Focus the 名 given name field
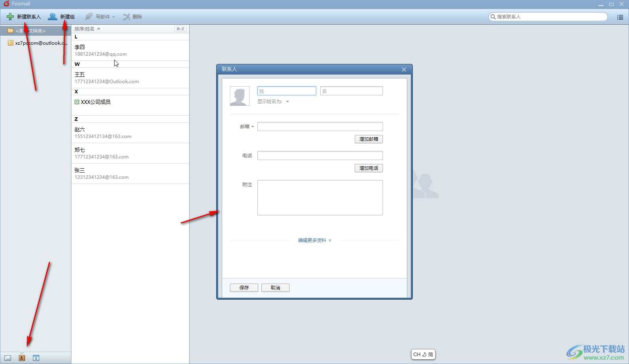Screen dimensions: 629x364 [352, 91]
